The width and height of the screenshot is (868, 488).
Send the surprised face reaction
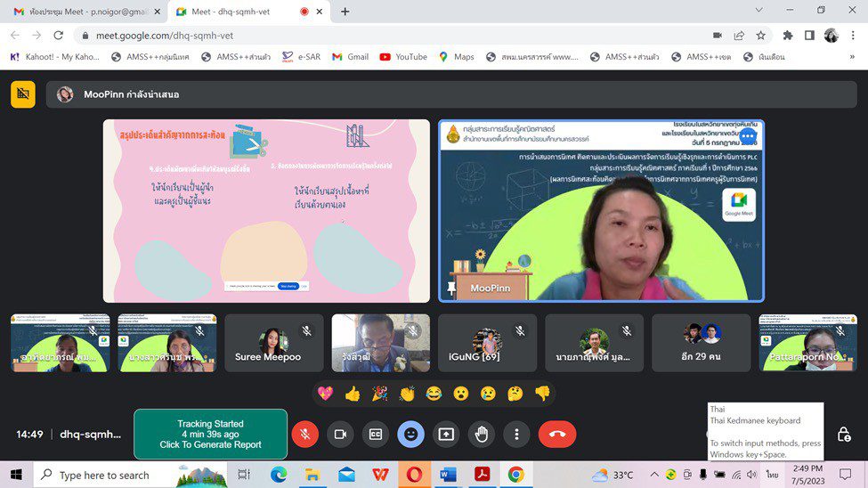point(461,394)
